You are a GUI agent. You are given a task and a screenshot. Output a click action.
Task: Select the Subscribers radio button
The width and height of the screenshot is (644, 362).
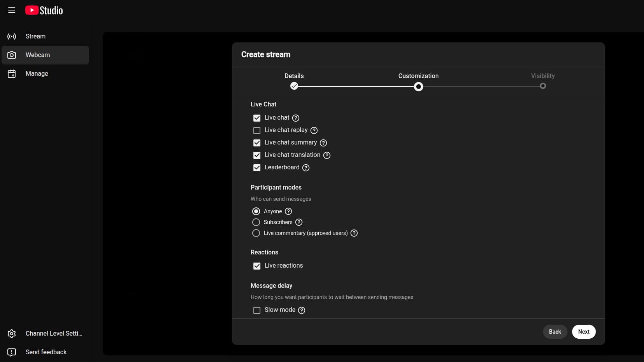coord(256,222)
